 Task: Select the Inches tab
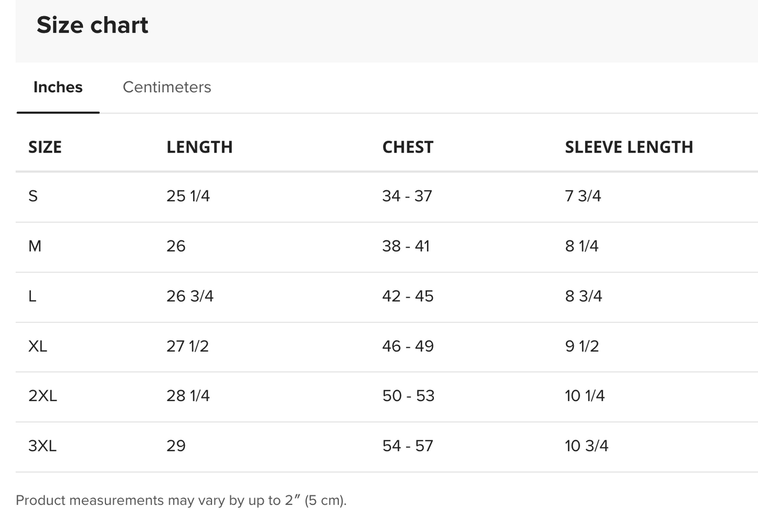tap(58, 87)
